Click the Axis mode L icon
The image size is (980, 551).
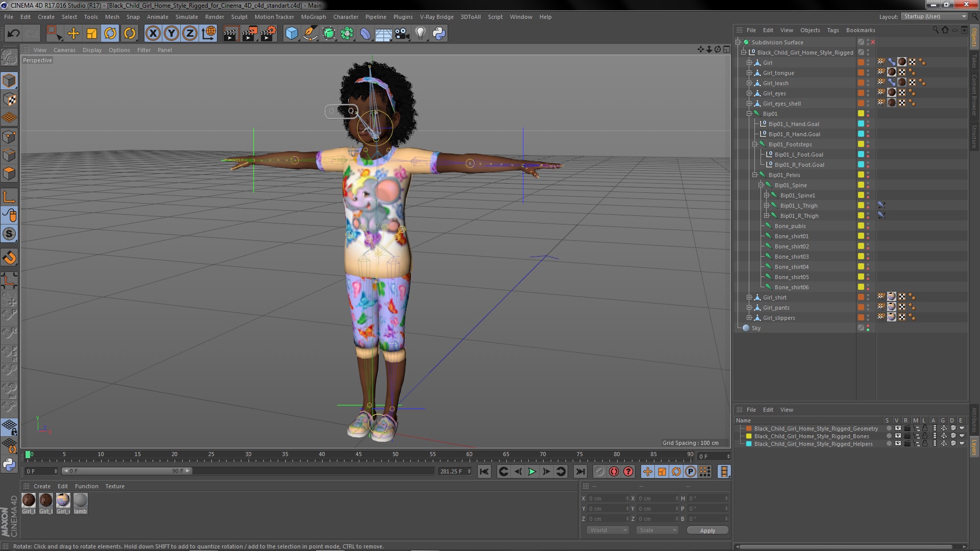pos(9,197)
